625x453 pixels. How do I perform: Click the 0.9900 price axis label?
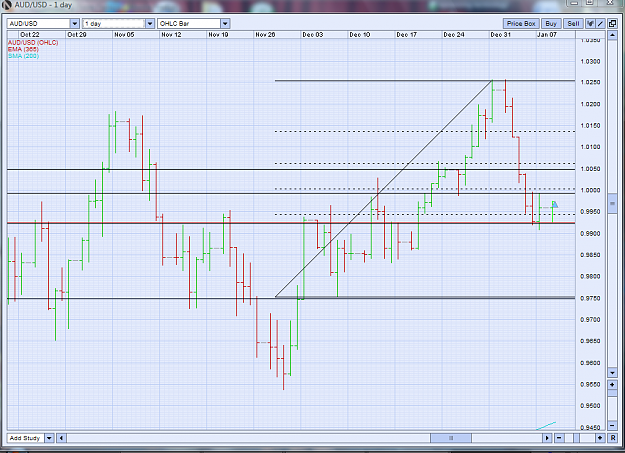590,233
